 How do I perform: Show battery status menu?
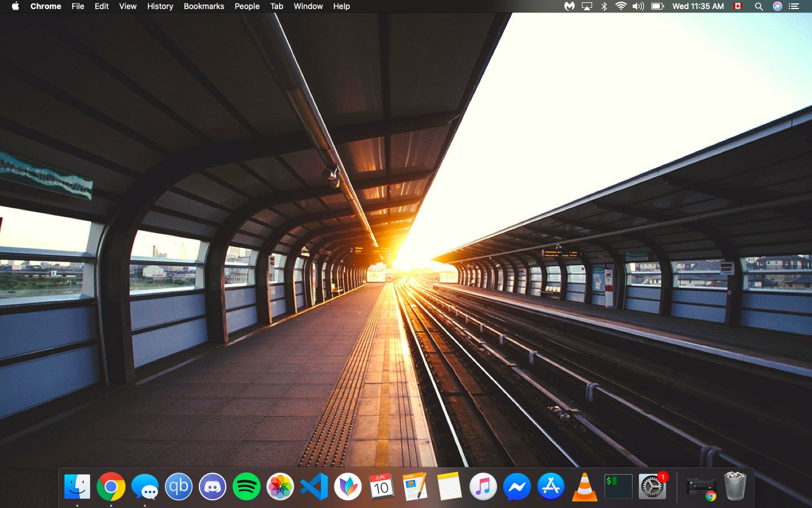pyautogui.click(x=657, y=6)
